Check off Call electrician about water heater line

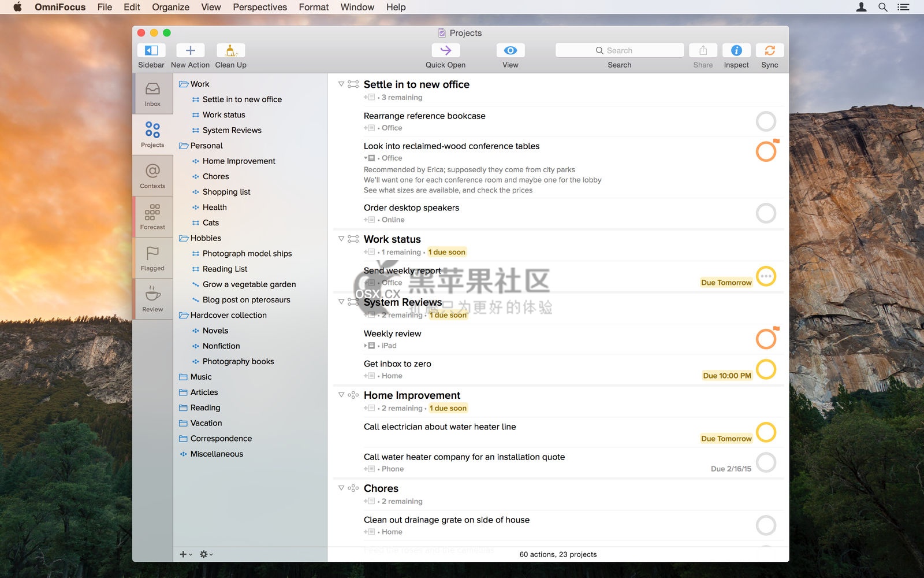[x=766, y=432]
